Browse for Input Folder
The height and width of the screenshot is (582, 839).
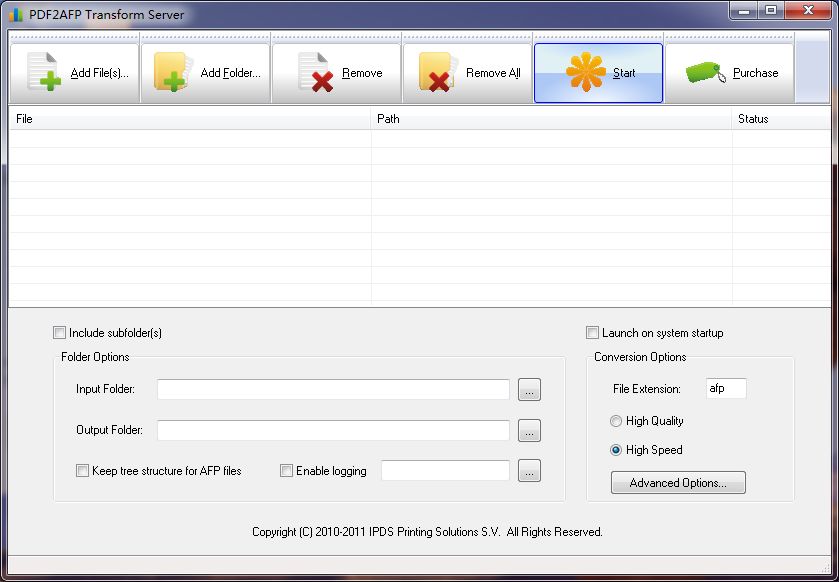(529, 389)
